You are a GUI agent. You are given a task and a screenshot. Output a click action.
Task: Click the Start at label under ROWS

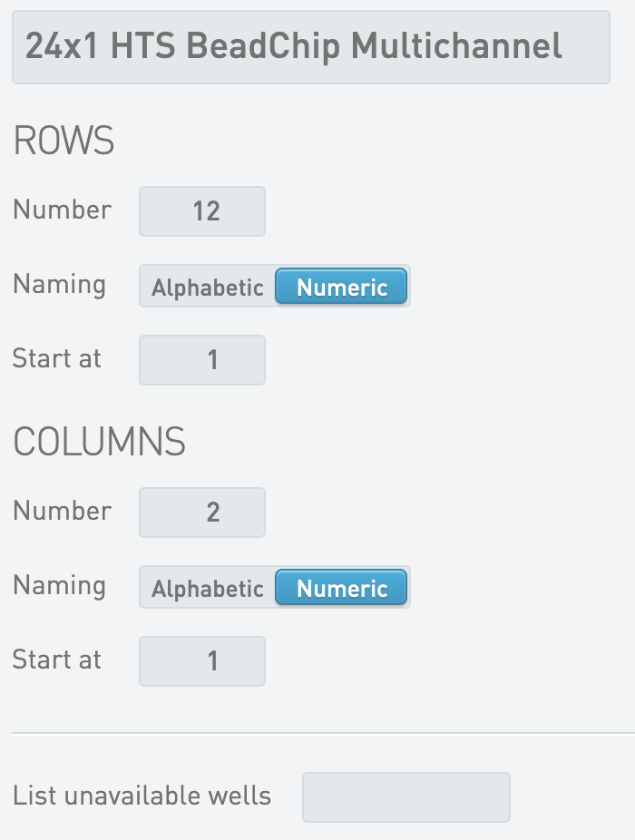point(57,358)
